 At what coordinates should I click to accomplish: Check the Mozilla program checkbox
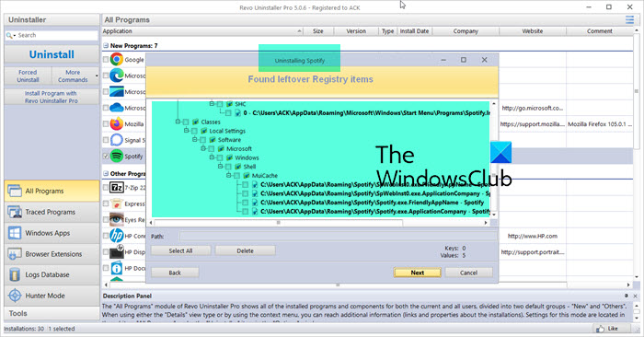106,123
